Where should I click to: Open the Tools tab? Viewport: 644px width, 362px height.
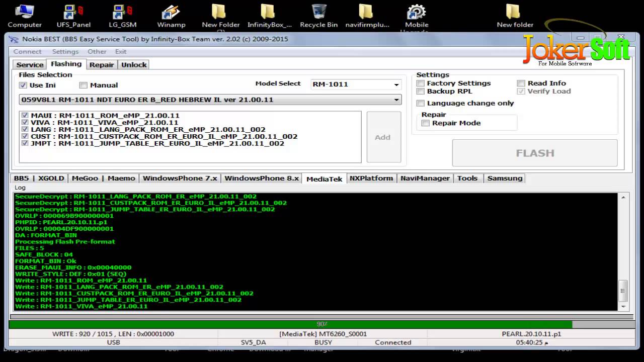467,178
